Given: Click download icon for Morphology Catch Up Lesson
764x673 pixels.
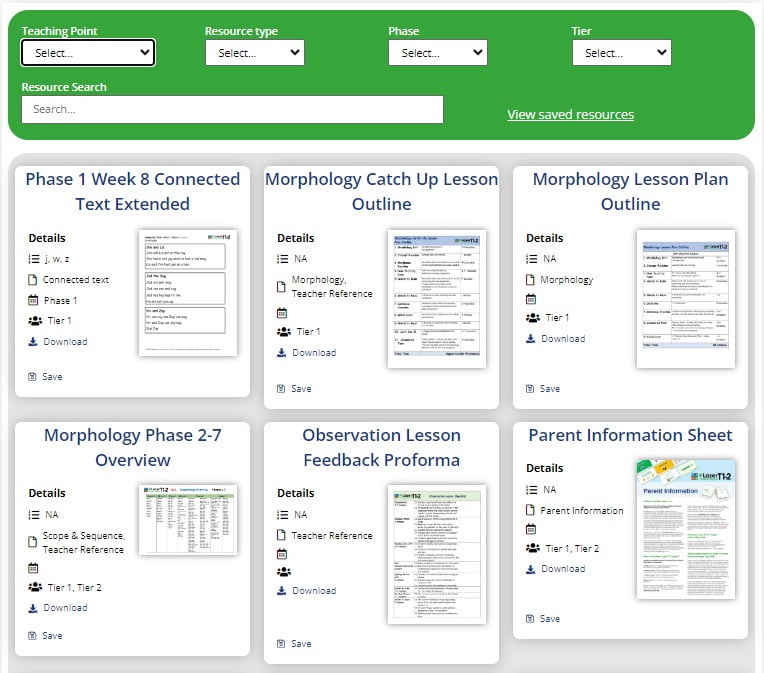Looking at the screenshot, I should (282, 353).
